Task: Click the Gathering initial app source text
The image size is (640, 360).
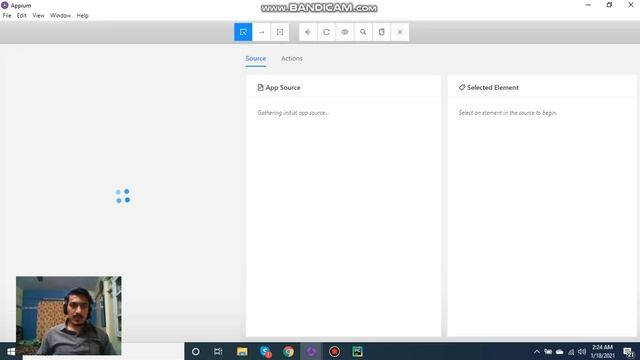Action: [x=293, y=113]
